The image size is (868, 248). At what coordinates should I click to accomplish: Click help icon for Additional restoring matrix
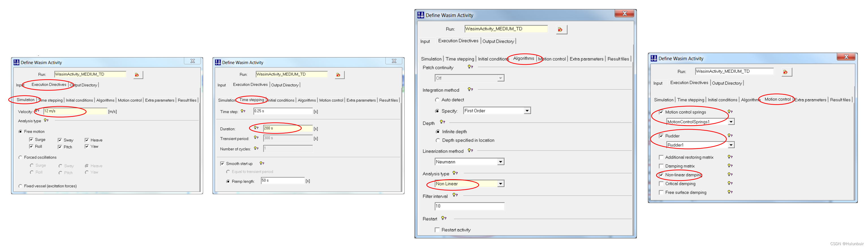click(730, 157)
